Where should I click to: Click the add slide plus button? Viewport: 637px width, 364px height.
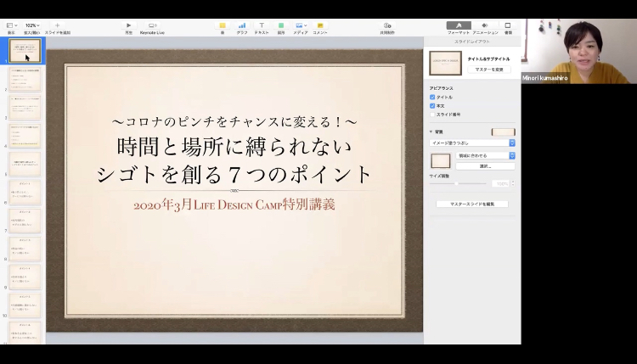coord(57,25)
